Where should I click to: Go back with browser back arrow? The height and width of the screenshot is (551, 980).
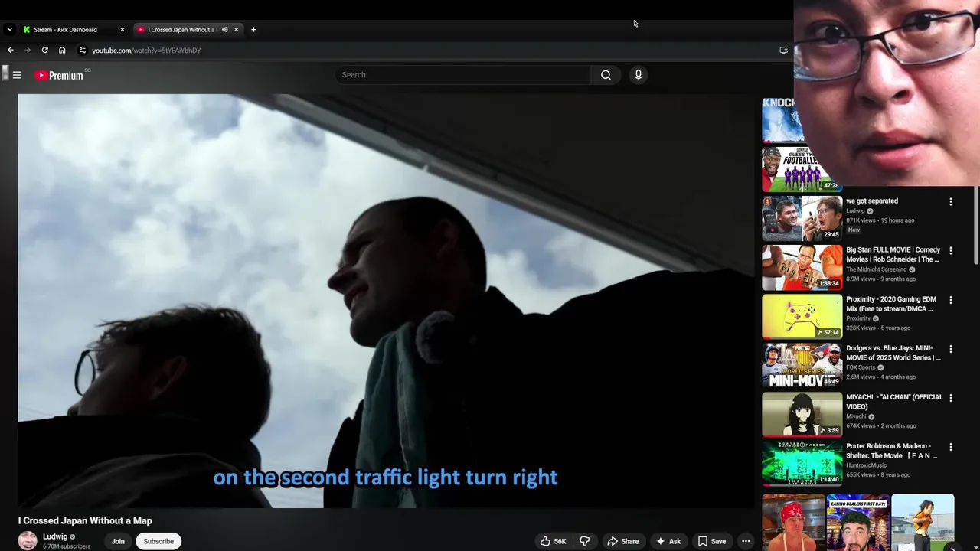pos(10,51)
